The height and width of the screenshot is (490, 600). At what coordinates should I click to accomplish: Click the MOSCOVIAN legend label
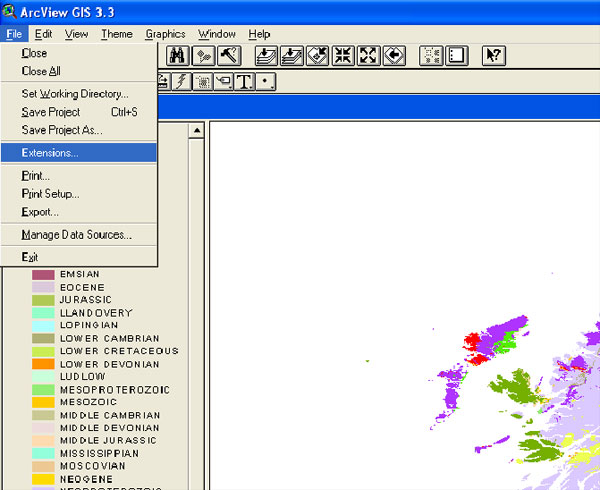(93, 466)
